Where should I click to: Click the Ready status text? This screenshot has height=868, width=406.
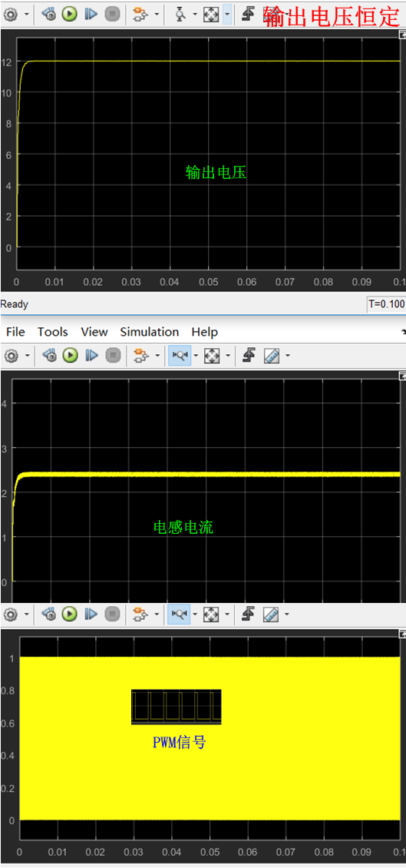pyautogui.click(x=15, y=304)
